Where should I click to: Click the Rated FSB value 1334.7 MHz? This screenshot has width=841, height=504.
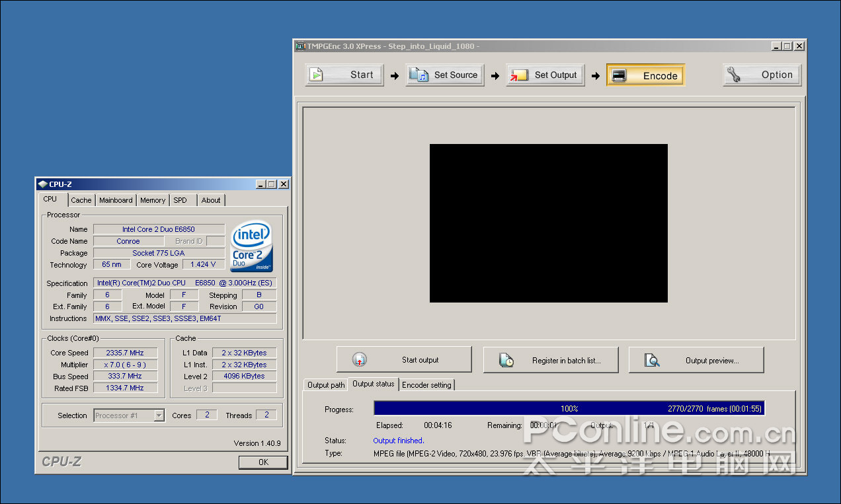(126, 388)
